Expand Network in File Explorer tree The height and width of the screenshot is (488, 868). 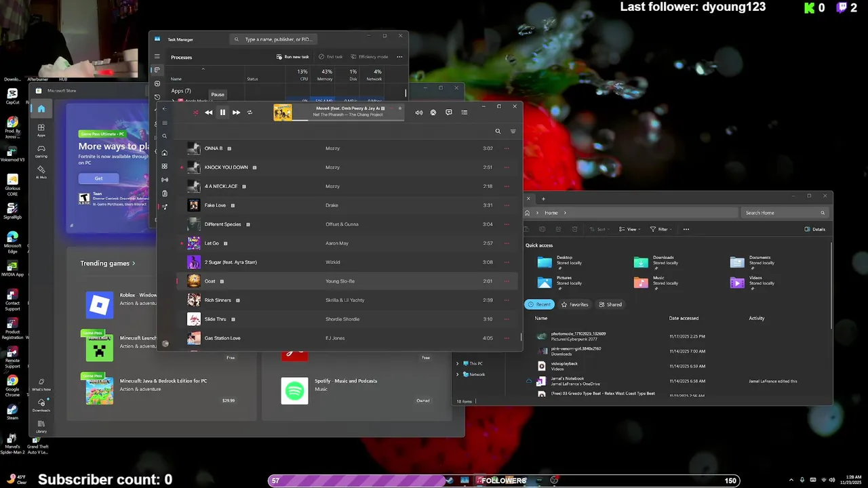pyautogui.click(x=458, y=374)
